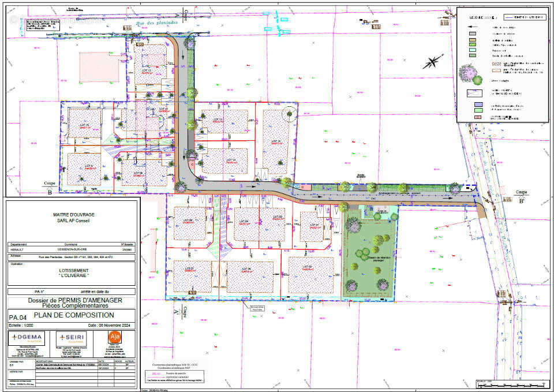Click the 'CESSENON-SUR-ORB' commune cell

(x=73, y=249)
